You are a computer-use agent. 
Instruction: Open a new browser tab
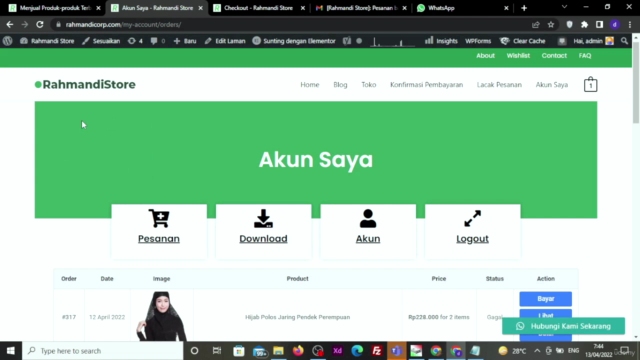524,8
